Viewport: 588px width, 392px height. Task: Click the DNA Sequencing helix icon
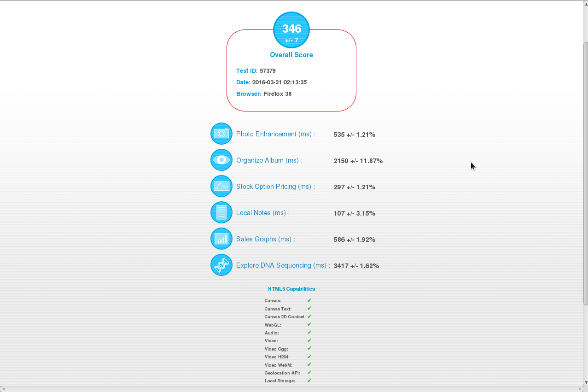coord(221,265)
